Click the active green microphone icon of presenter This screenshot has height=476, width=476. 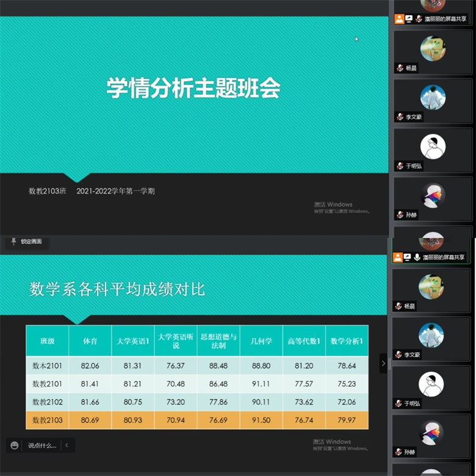(x=417, y=258)
